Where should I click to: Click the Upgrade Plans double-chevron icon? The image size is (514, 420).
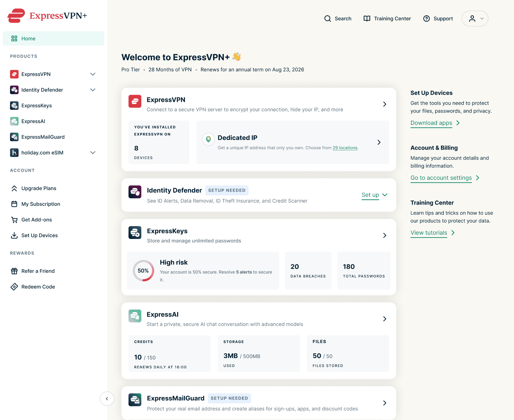click(x=14, y=188)
